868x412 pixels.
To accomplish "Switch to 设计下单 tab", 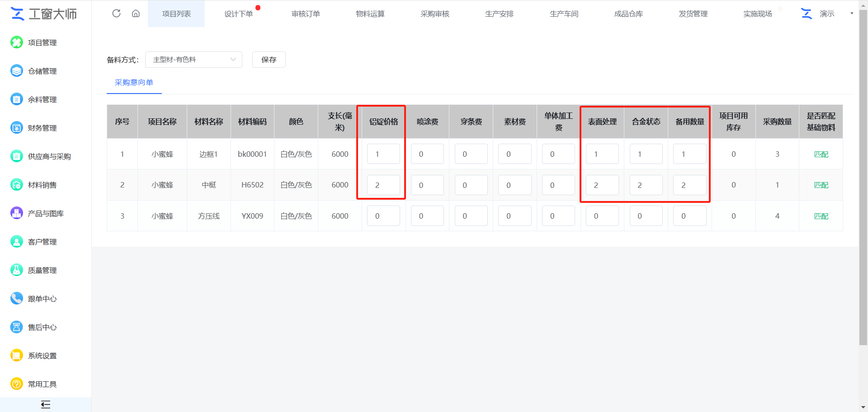I will [238, 14].
